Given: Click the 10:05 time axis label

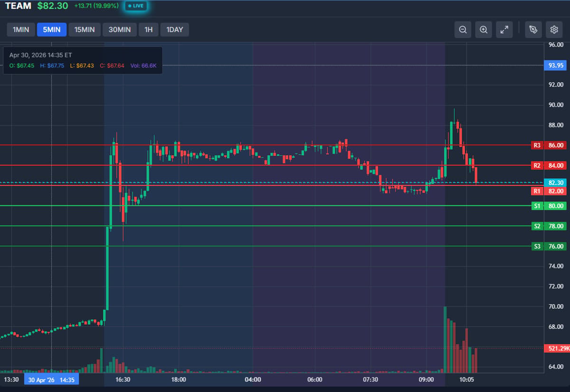Looking at the screenshot, I should point(467,380).
